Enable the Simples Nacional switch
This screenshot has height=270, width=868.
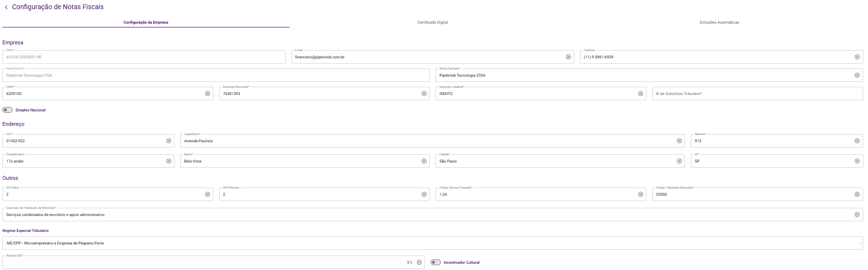[x=8, y=110]
